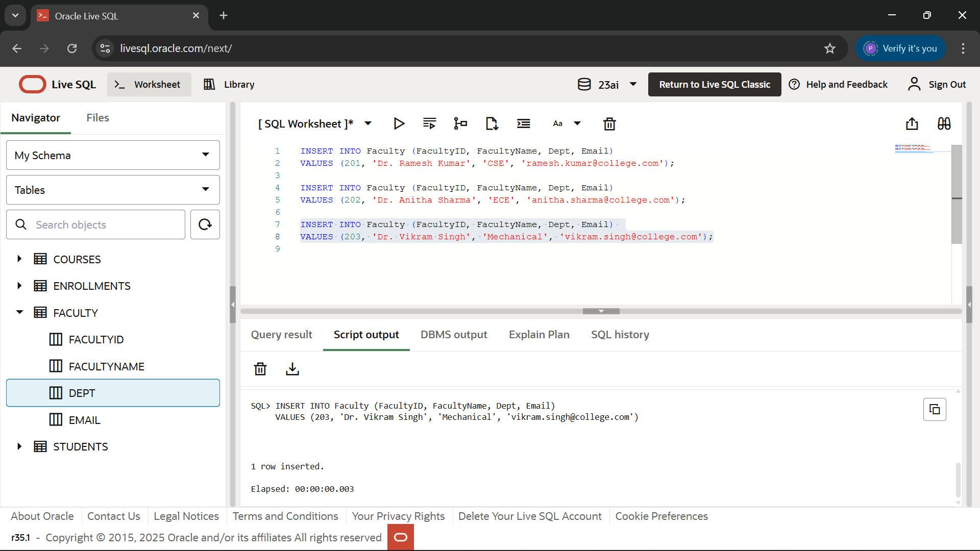This screenshot has height=551, width=980.
Task: Clear the script output with trash icon
Action: click(260, 369)
